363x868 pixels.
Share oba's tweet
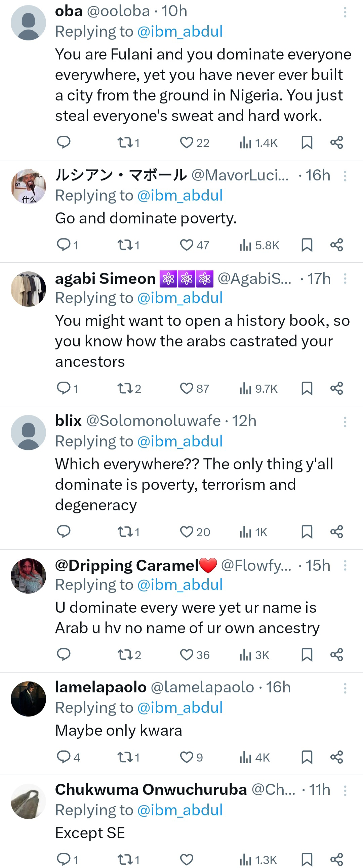pos(336,142)
